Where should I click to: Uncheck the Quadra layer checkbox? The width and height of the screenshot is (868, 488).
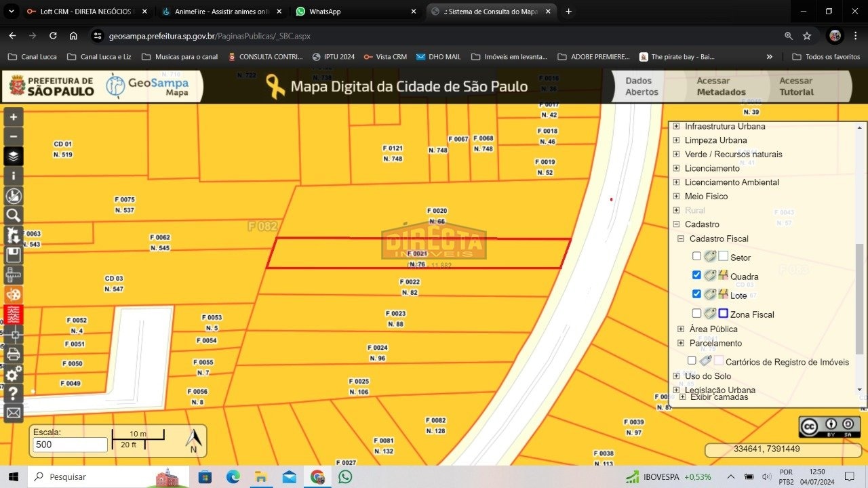(696, 275)
